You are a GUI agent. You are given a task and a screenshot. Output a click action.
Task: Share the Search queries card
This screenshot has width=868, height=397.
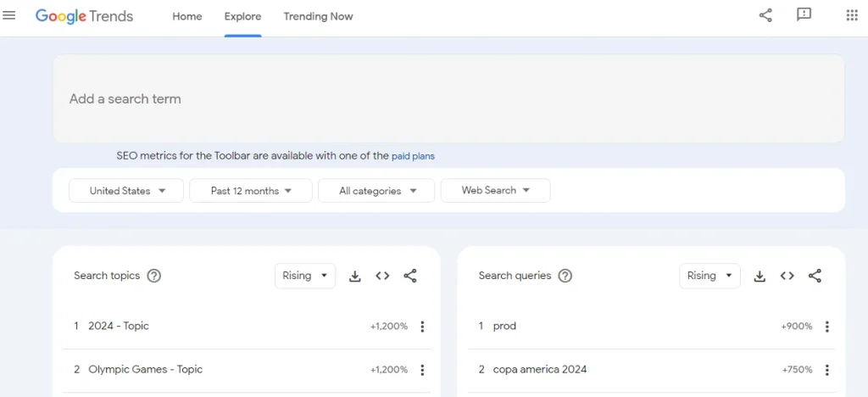(x=815, y=276)
